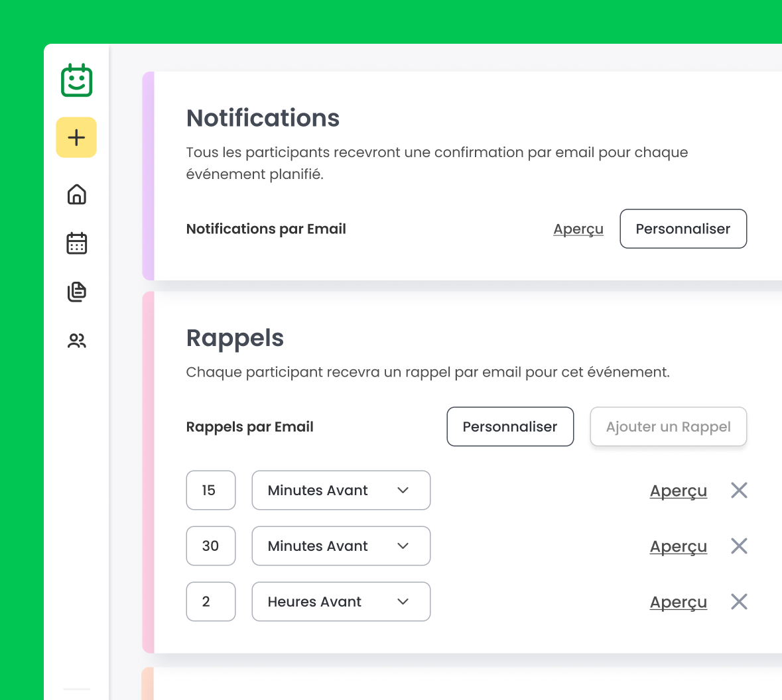Open the contacts people icon
Image resolution: width=782 pixels, height=700 pixels.
click(x=77, y=341)
